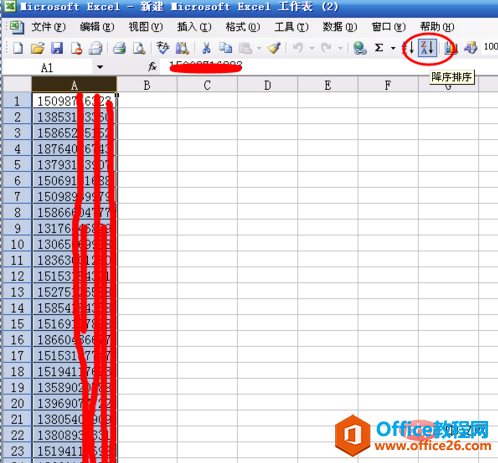Print the sheet with the printer icon
The image size is (498, 463).
(119, 48)
